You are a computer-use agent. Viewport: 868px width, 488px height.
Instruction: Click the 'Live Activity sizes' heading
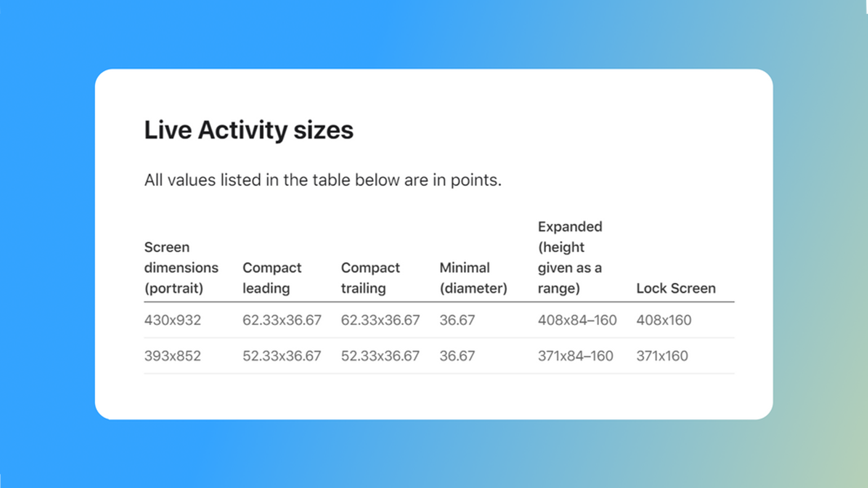[249, 130]
